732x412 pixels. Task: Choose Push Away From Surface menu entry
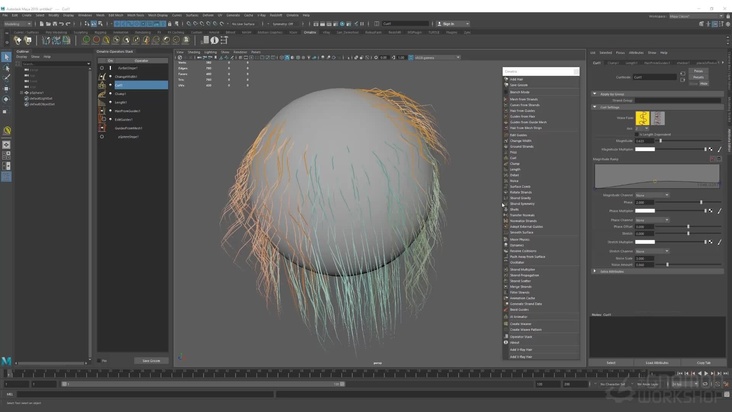(x=528, y=257)
